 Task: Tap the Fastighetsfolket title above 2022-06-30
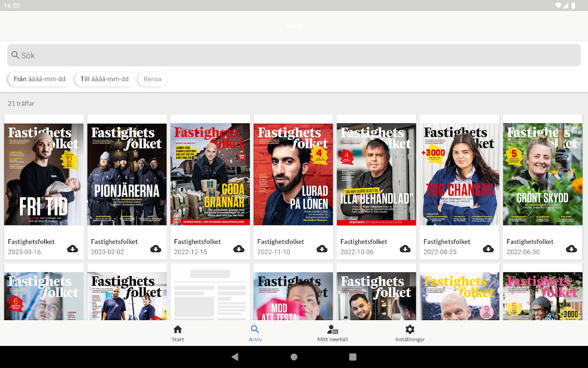pyautogui.click(x=530, y=241)
